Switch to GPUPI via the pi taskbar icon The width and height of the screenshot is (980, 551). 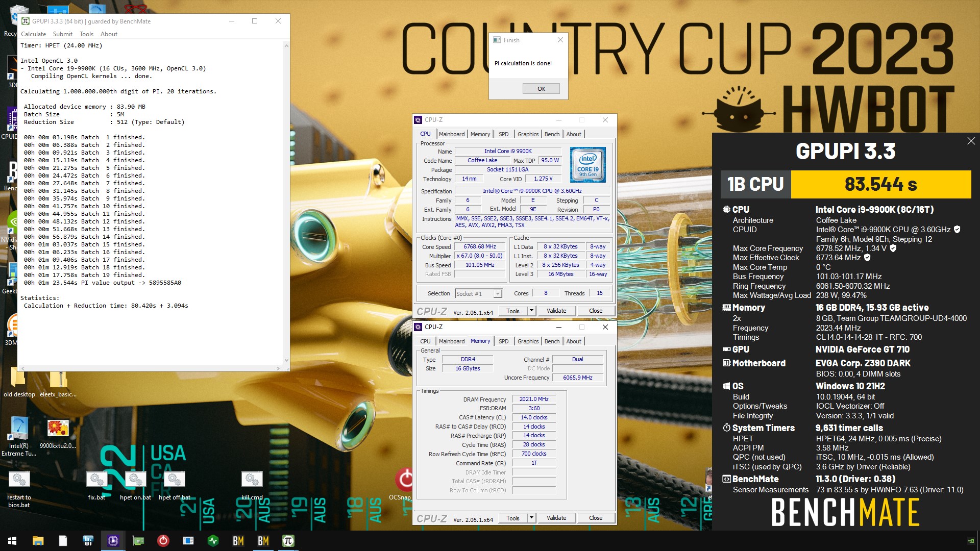[x=288, y=541]
